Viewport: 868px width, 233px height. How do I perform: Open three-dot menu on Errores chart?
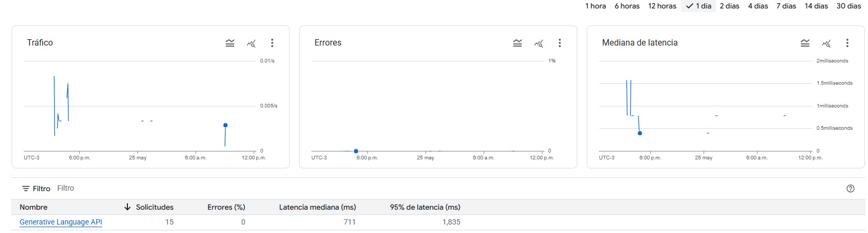pyautogui.click(x=560, y=43)
